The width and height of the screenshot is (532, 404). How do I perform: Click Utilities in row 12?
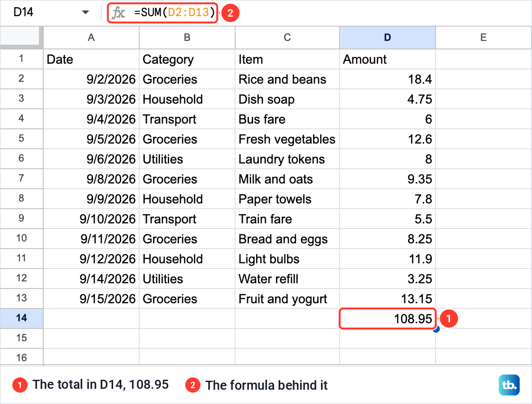[187, 279]
